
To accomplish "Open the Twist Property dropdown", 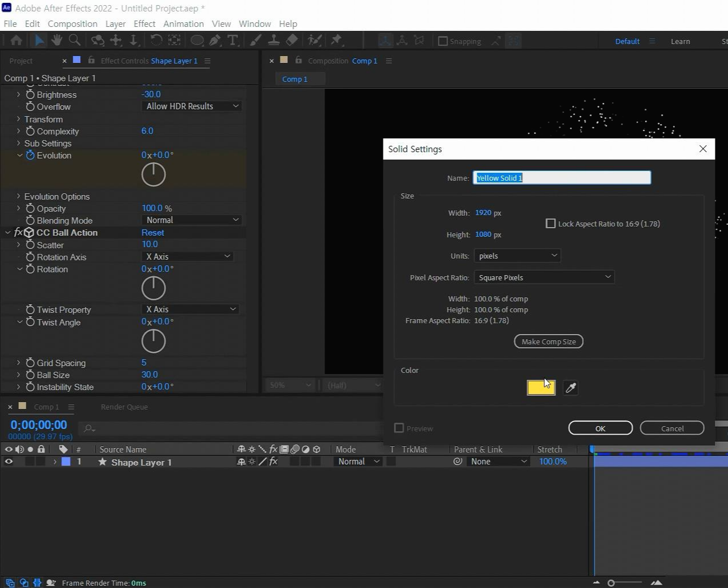I will tap(190, 309).
